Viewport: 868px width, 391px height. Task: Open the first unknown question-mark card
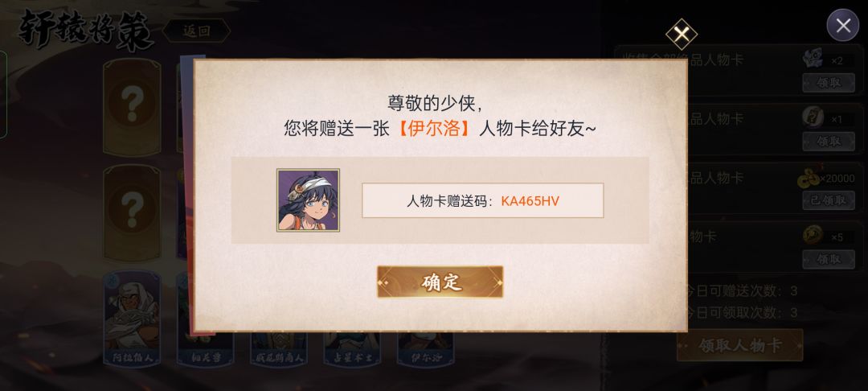[132, 105]
